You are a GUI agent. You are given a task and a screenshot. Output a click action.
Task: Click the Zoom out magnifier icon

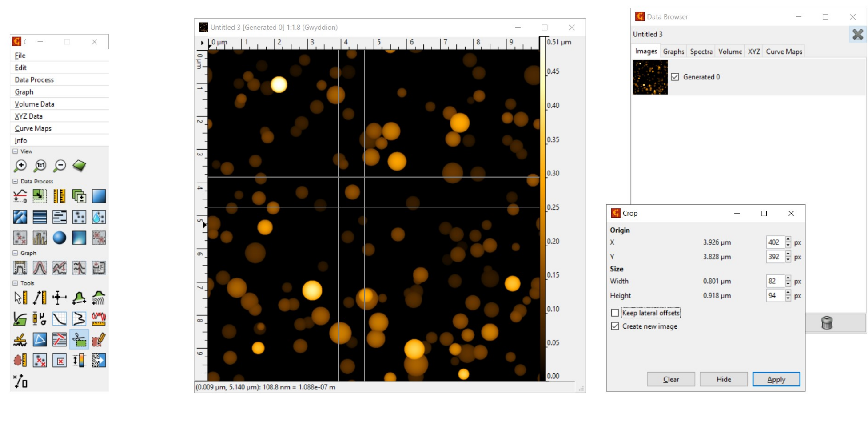click(60, 166)
